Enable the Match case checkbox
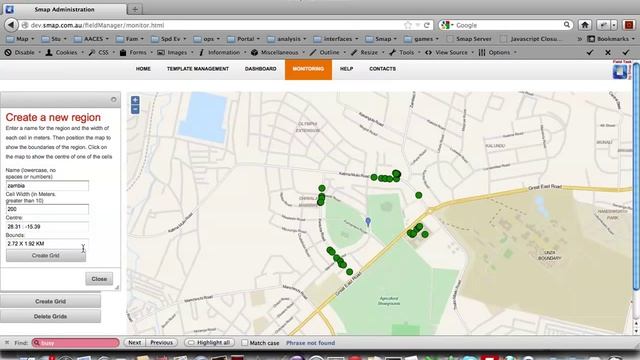Image resolution: width=640 pixels, height=360 pixels. pyautogui.click(x=244, y=343)
